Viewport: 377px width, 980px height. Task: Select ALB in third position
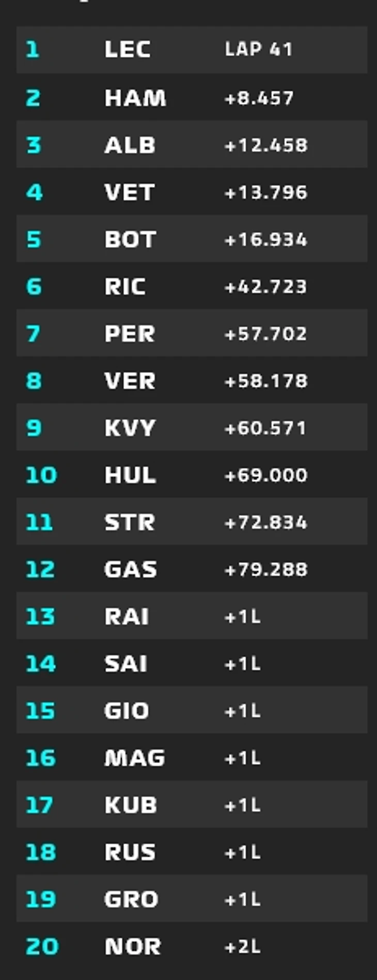(x=130, y=145)
